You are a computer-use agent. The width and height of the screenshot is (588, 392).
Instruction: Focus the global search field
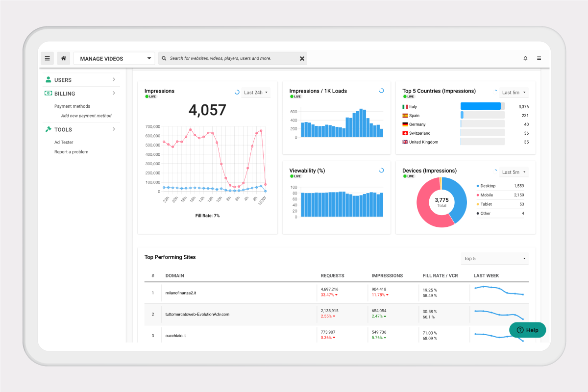point(233,58)
